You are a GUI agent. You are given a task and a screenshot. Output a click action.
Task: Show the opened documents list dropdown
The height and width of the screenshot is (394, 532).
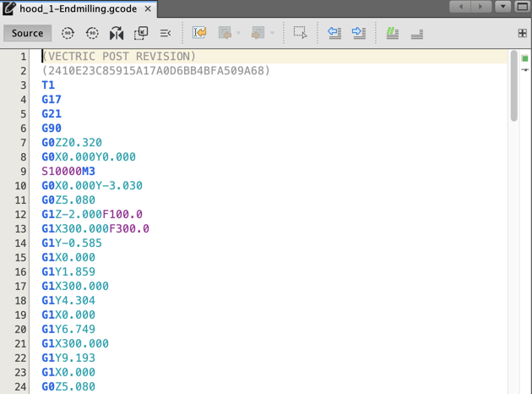[x=503, y=7]
